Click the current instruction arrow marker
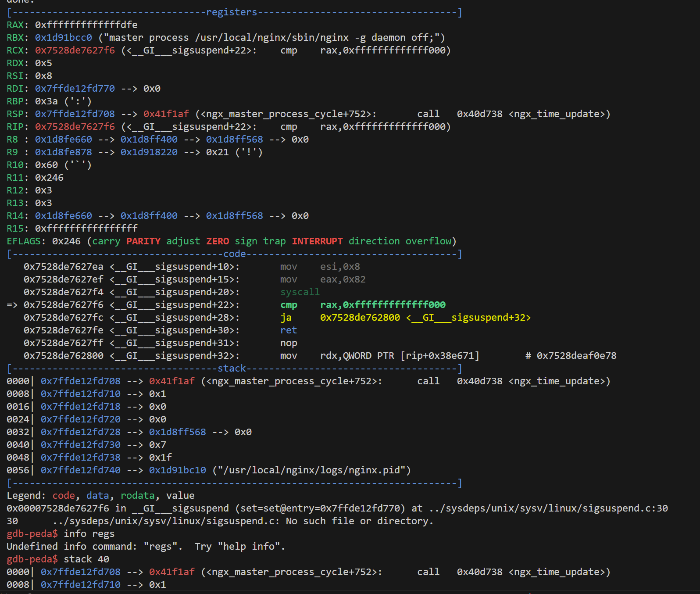 coord(12,305)
